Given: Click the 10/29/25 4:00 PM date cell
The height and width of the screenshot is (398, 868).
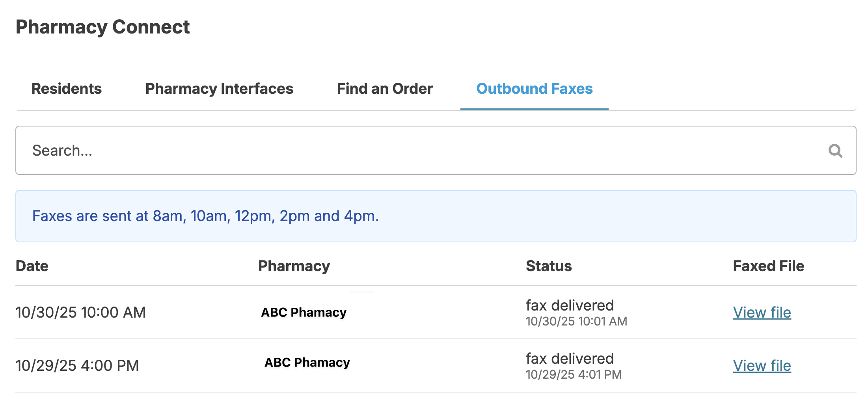Looking at the screenshot, I should [77, 366].
